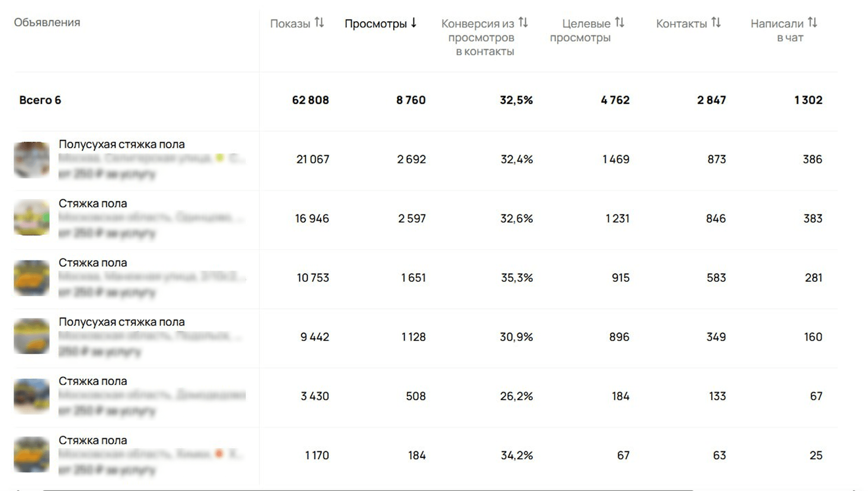Click the sort arrows next to Показы
The width and height of the screenshot is (868, 491).
tap(320, 23)
